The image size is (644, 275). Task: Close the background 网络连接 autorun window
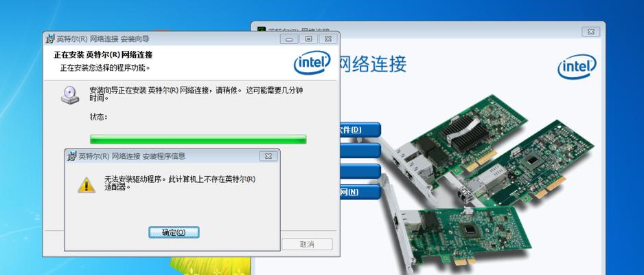click(591, 32)
